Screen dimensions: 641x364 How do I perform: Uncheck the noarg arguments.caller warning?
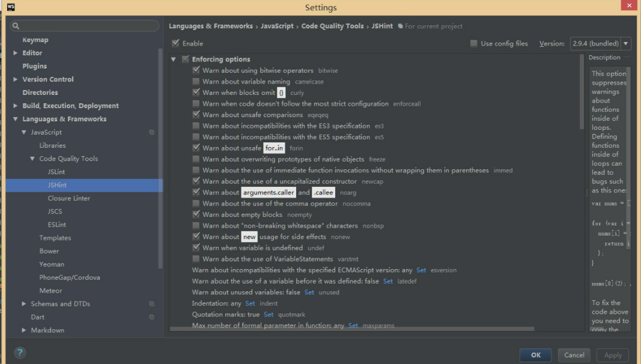[x=196, y=192]
